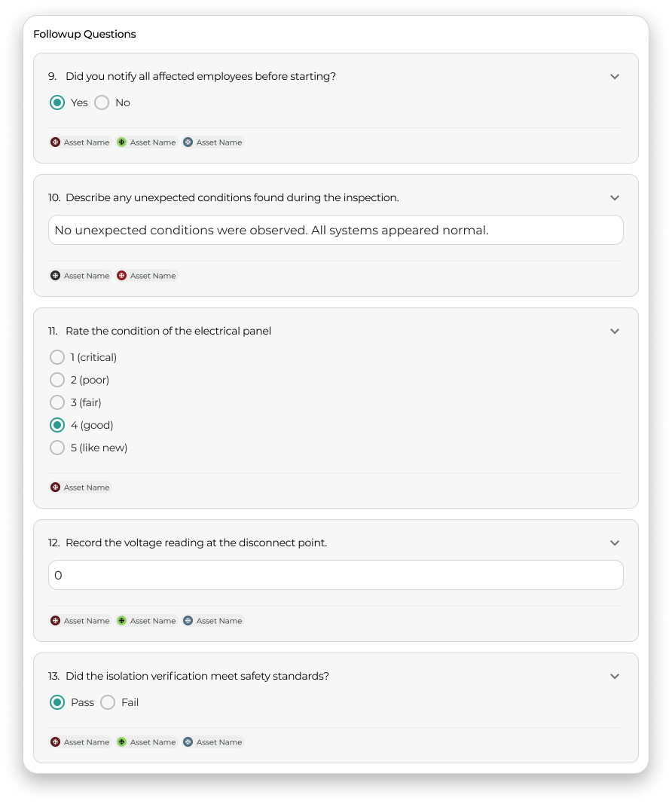
Task: Click the green asset icon under question 12
Action: coord(121,621)
